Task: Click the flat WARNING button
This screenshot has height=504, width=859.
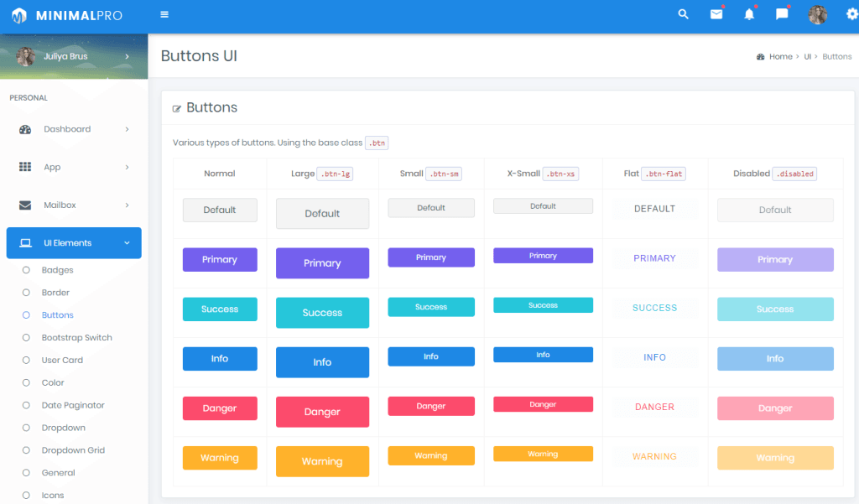Action: tap(654, 456)
